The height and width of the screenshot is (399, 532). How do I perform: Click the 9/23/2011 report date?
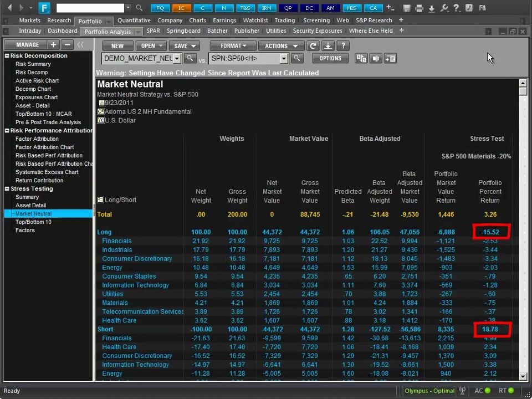(x=119, y=103)
